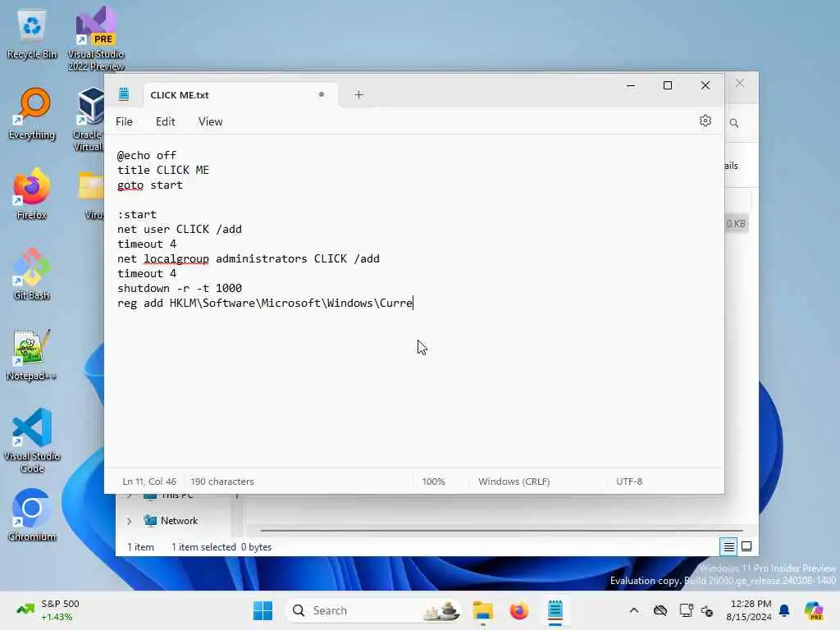Click the 'shutdown -r -t 1000' line
The height and width of the screenshot is (630, 840).
click(x=180, y=288)
